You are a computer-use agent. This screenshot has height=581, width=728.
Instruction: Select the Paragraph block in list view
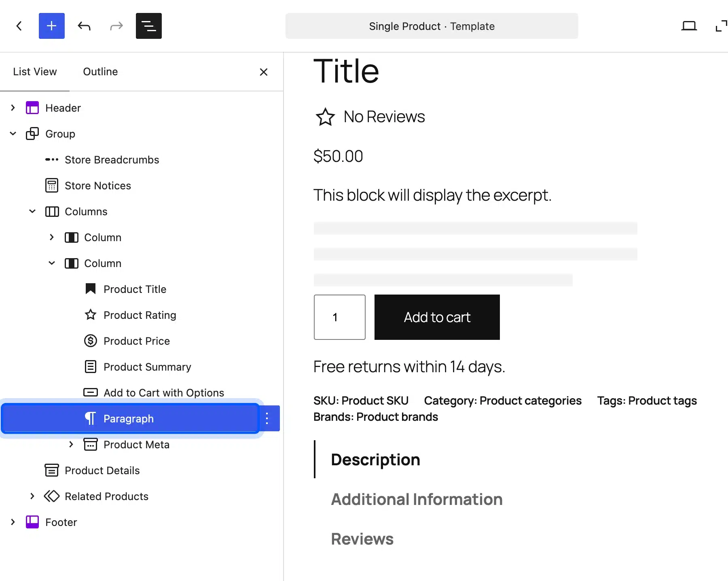pos(130,418)
